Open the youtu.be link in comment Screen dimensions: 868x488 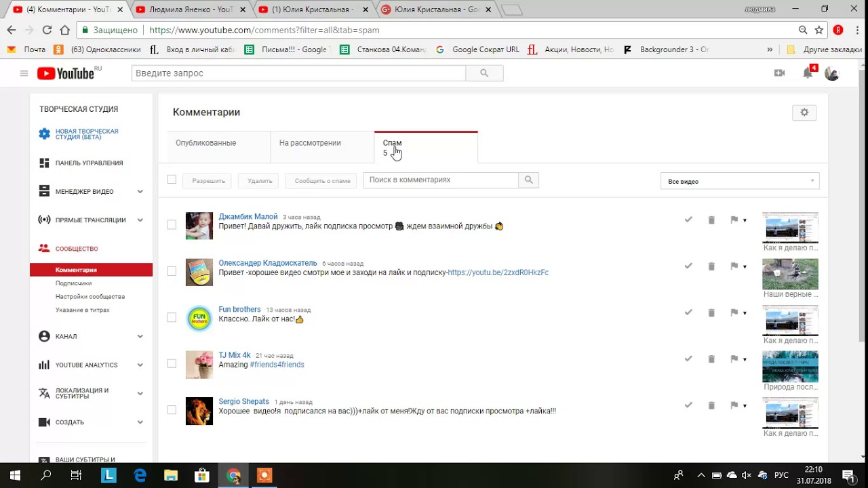pyautogui.click(x=498, y=272)
